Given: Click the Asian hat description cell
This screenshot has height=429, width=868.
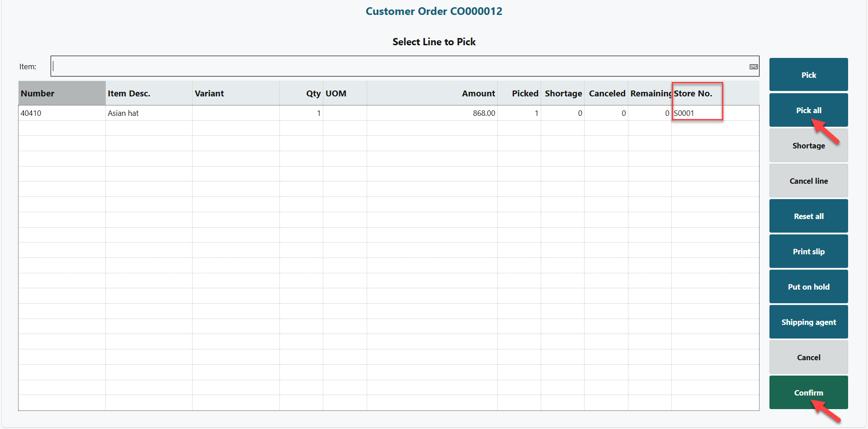Looking at the screenshot, I should click(x=123, y=113).
